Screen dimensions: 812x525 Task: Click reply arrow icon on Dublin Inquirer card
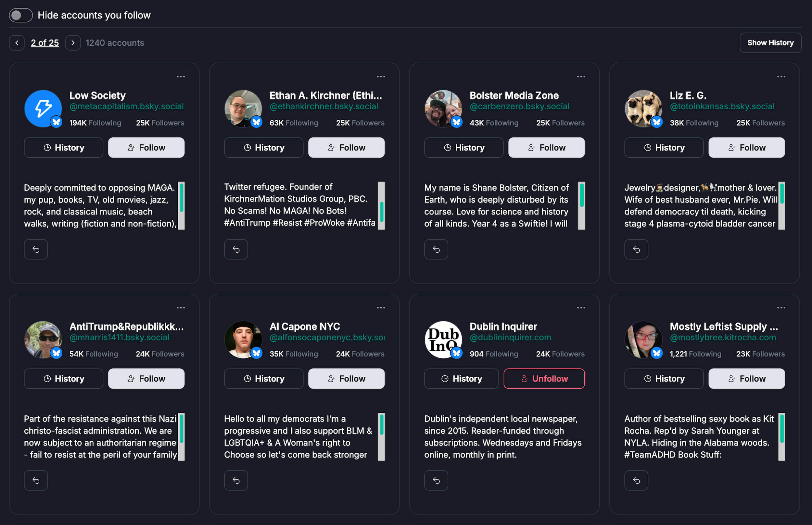tap(436, 480)
